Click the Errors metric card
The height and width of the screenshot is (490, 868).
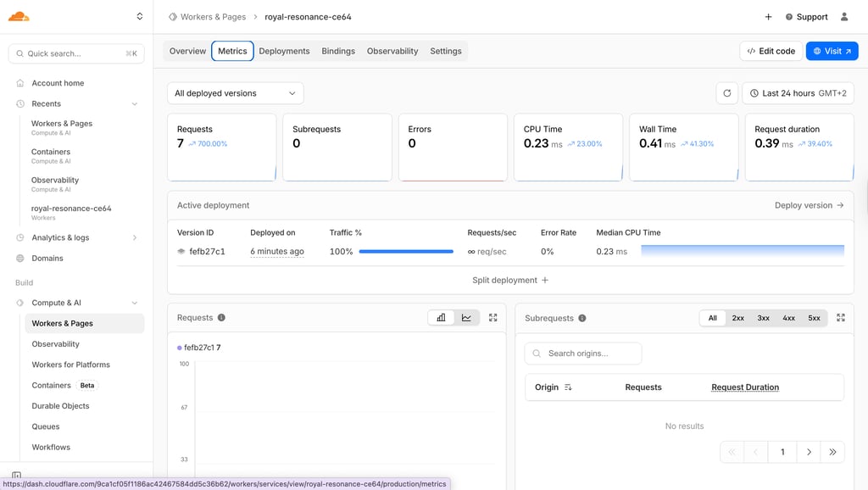click(453, 148)
